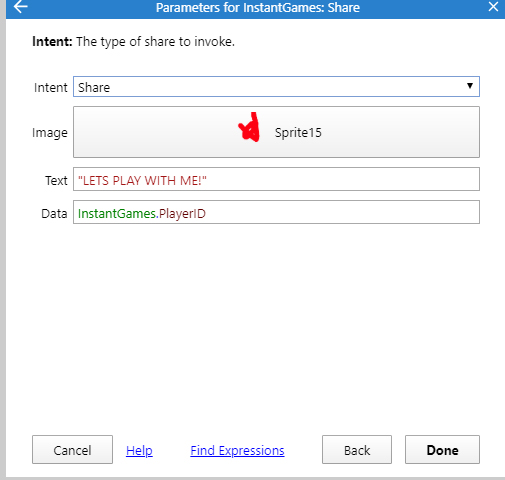
Task: Open the Sprite15 image object picker
Action: point(276,132)
